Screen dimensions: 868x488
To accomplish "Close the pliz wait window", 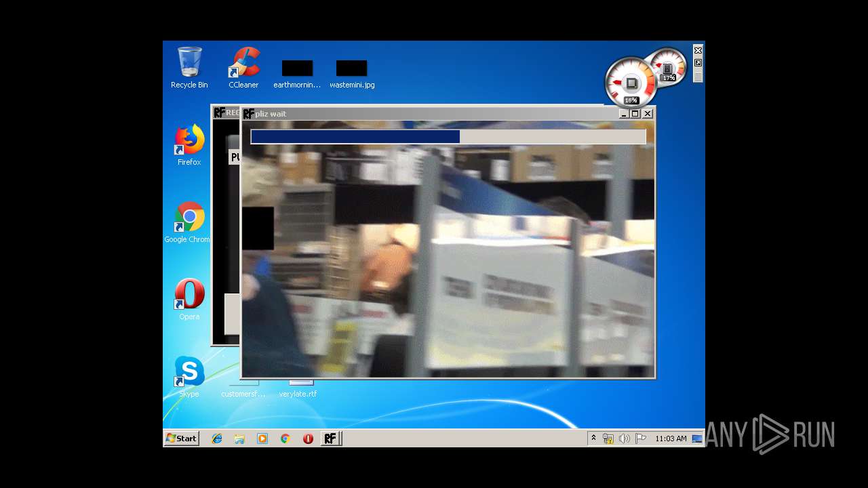I will 648,114.
